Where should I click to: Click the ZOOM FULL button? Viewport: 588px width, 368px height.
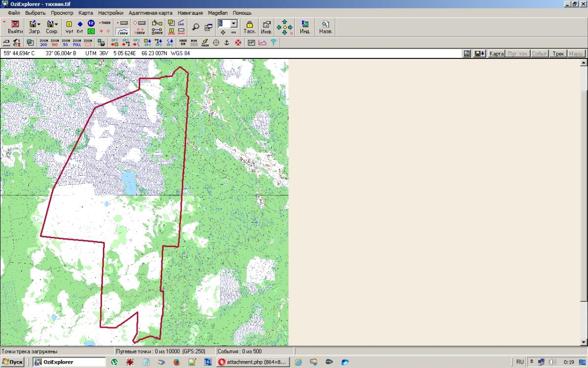77,43
